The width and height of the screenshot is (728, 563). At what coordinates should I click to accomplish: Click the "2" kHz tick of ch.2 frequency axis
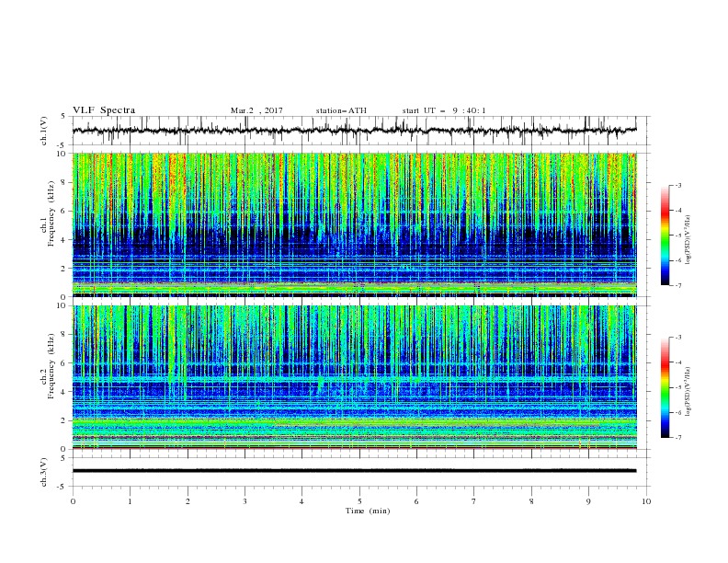click(x=65, y=420)
